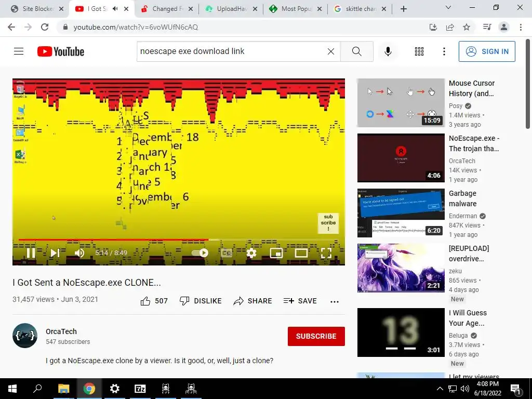Click the address bar URL
The image size is (532, 399).
(136, 27)
